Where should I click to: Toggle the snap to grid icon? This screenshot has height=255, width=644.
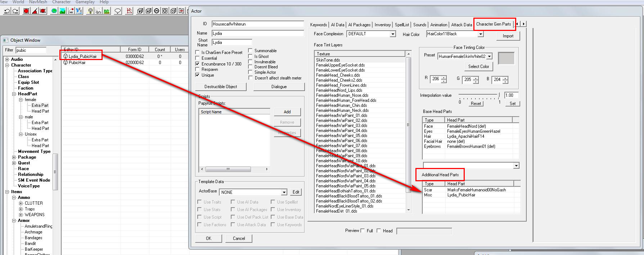[26, 11]
